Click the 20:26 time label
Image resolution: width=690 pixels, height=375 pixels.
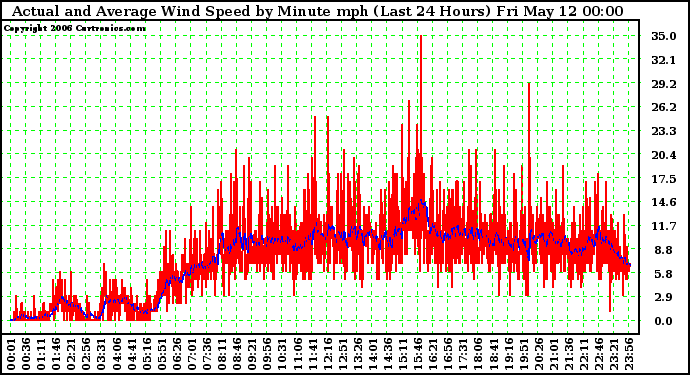tap(538, 354)
